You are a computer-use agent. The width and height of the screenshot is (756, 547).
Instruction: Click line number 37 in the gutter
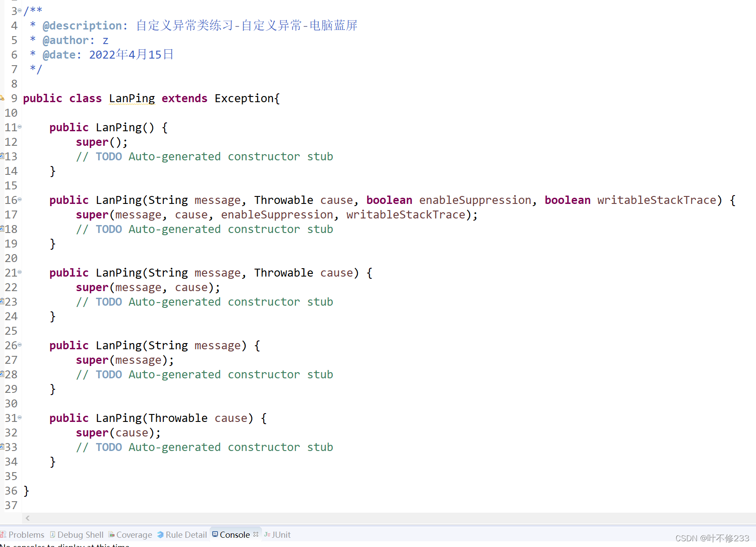click(x=11, y=505)
